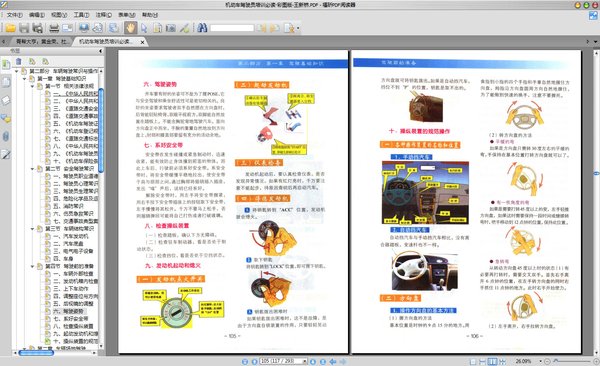This screenshot has height=366, width=600.
Task: Select bookmark 三、上下车动作
Action: 70,289
